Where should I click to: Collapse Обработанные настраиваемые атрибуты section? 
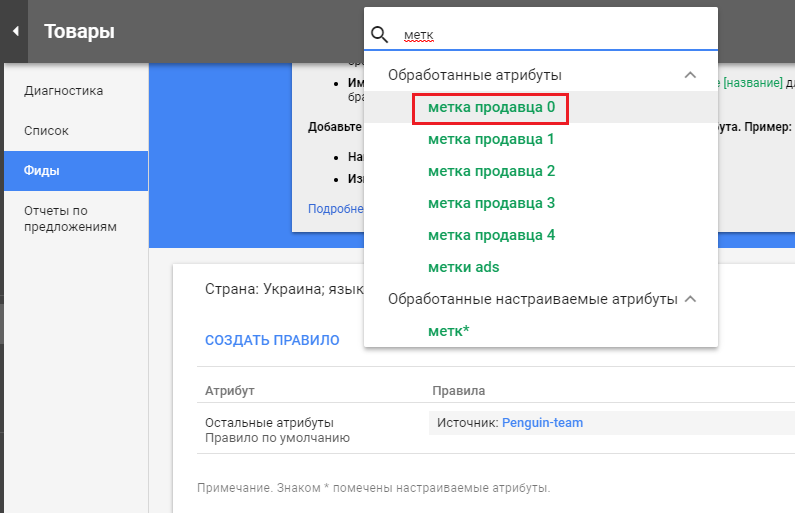689,299
